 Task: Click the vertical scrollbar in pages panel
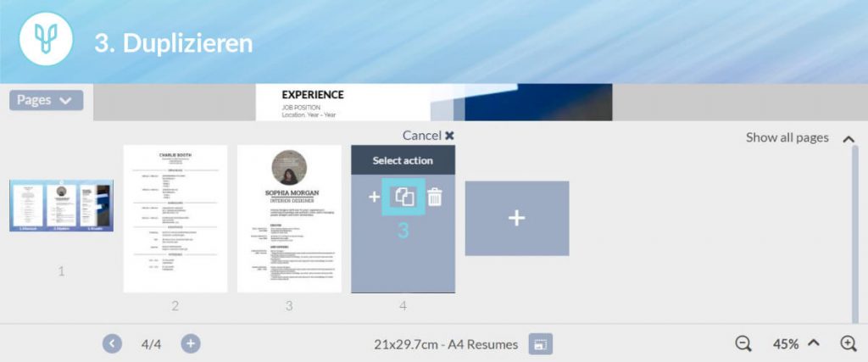[x=854, y=229]
